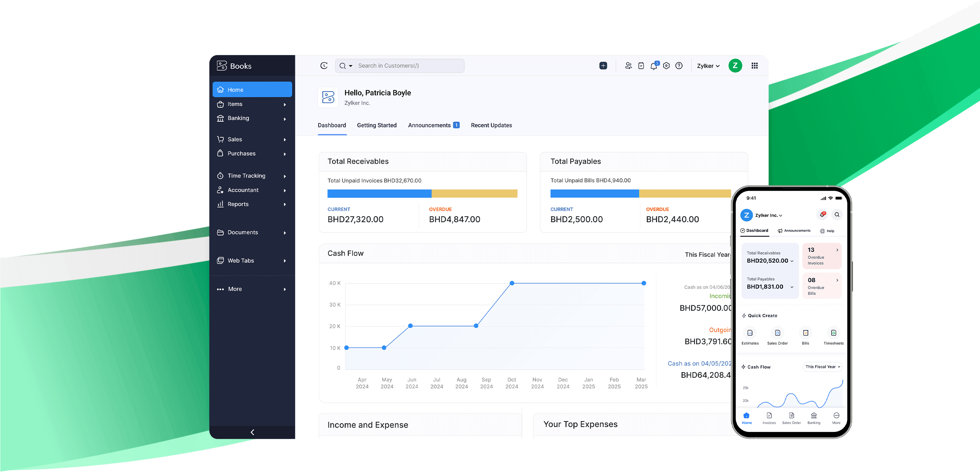Open the settings gear icon

[x=666, y=66]
